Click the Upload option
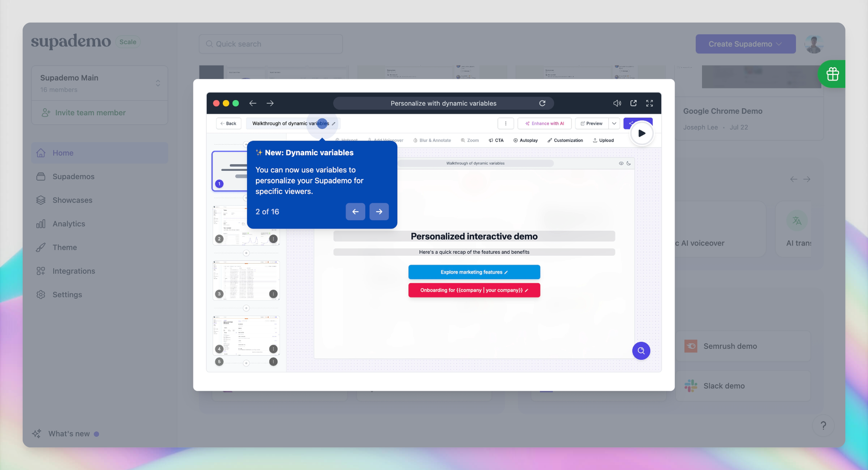Image resolution: width=868 pixels, height=470 pixels. tap(603, 140)
